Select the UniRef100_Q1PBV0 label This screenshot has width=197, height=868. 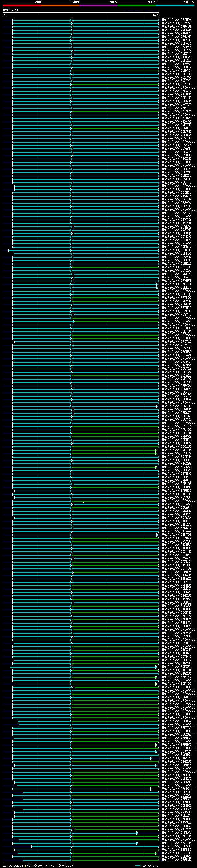[x=176, y=833]
